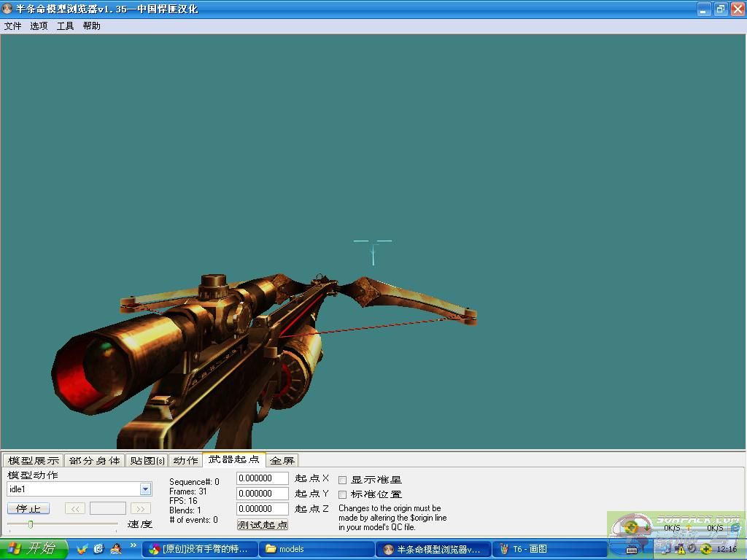The height and width of the screenshot is (560, 747).
Task: Click the 速度 speed slider handle
Action: (30, 524)
